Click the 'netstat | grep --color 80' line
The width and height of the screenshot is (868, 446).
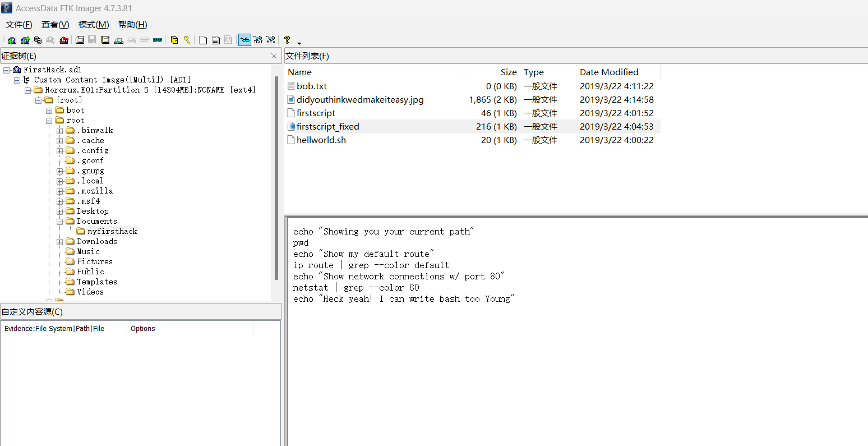click(x=356, y=288)
